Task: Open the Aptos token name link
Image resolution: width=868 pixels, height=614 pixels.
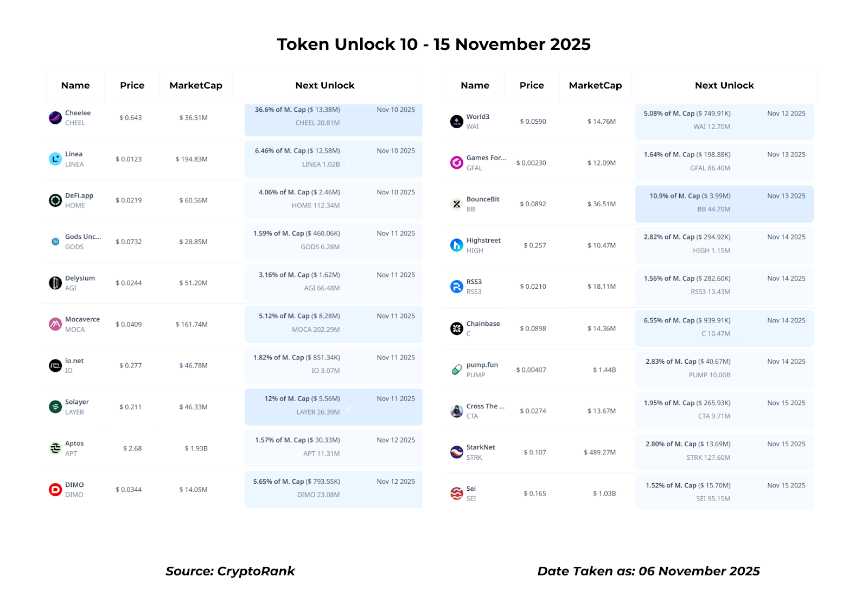Action: [x=74, y=444]
